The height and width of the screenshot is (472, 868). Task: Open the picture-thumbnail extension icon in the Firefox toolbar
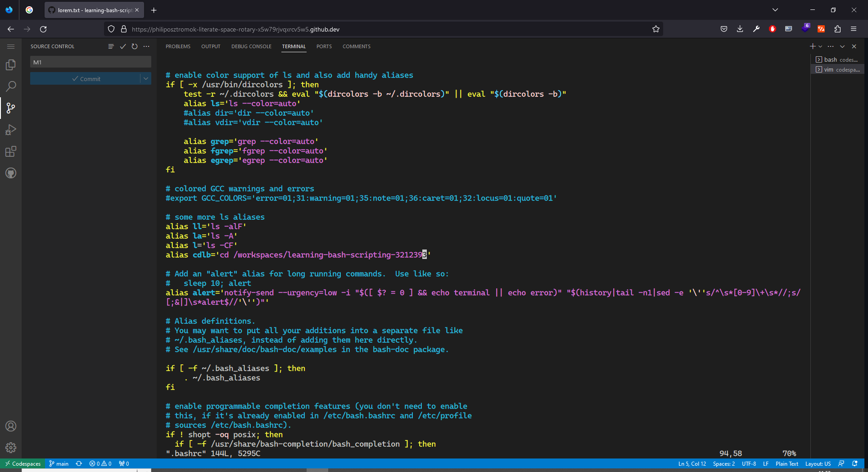(789, 29)
